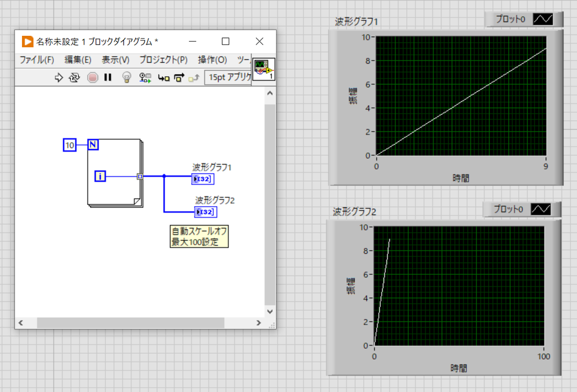The height and width of the screenshot is (392, 577).
Task: Maximize the block diagram window
Action: tap(226, 42)
